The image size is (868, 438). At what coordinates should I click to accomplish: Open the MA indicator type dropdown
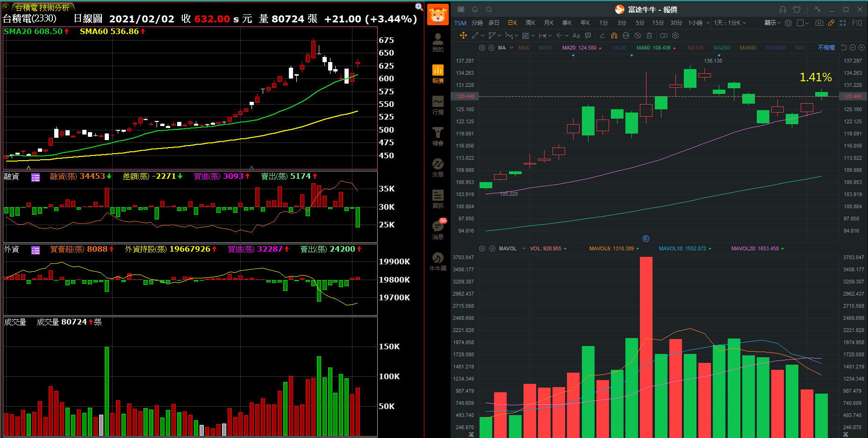pos(511,48)
